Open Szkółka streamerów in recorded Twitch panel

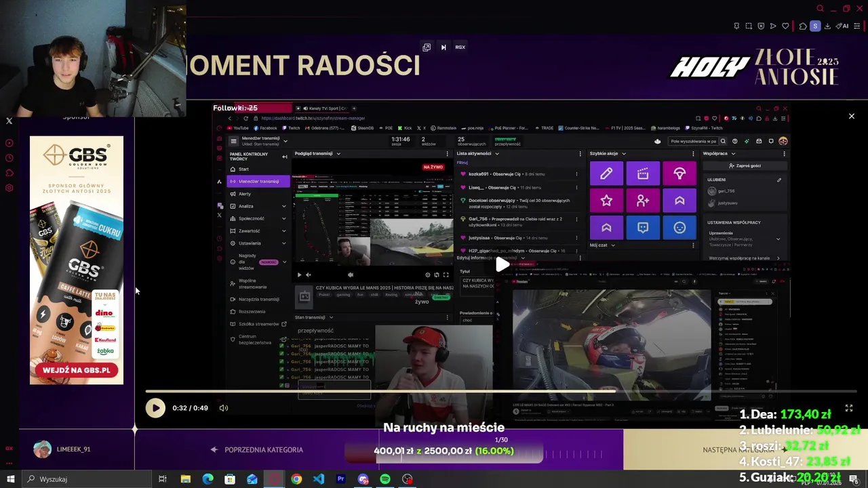[258, 324]
